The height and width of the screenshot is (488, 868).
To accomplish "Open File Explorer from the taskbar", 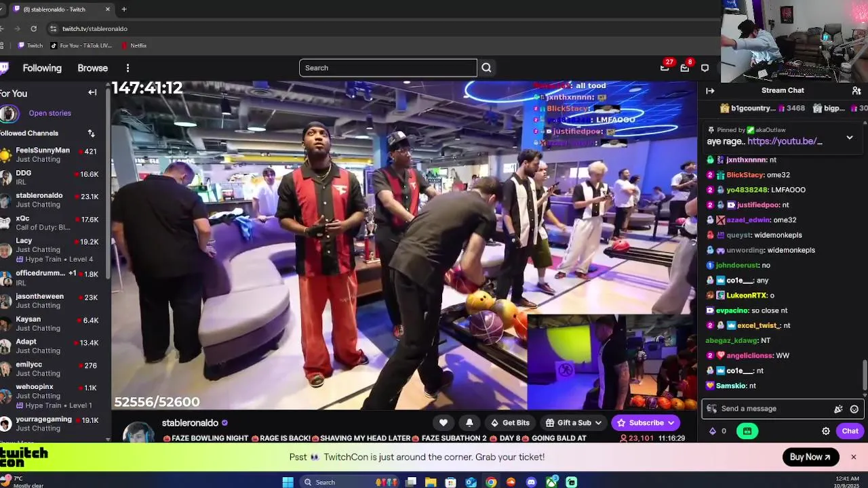I will coord(431,482).
